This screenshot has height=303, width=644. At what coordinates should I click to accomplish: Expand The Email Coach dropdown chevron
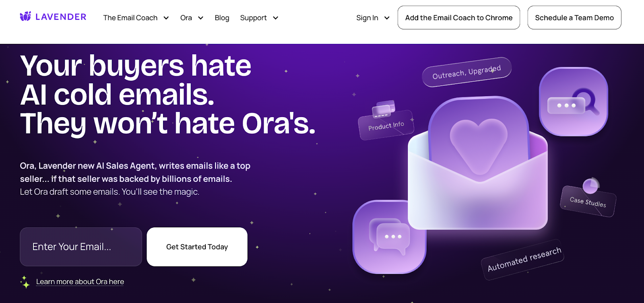[166, 18]
